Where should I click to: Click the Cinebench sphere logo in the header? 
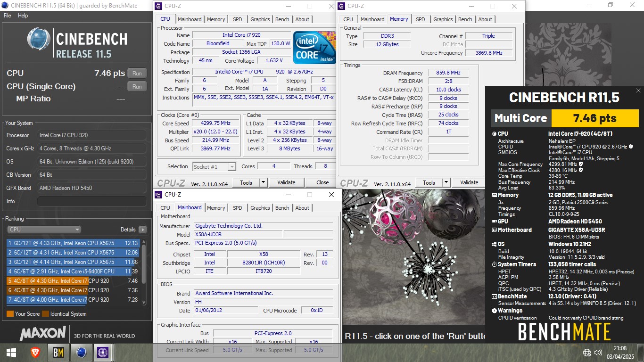pos(39,40)
